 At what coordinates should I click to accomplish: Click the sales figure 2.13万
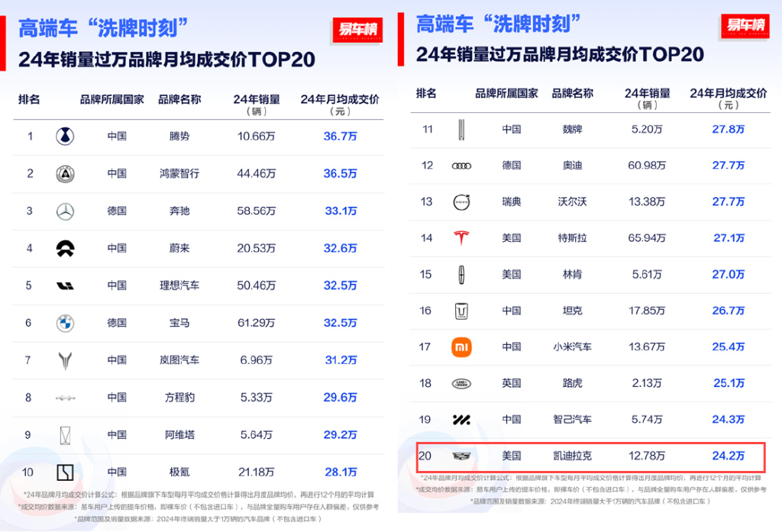647,383
